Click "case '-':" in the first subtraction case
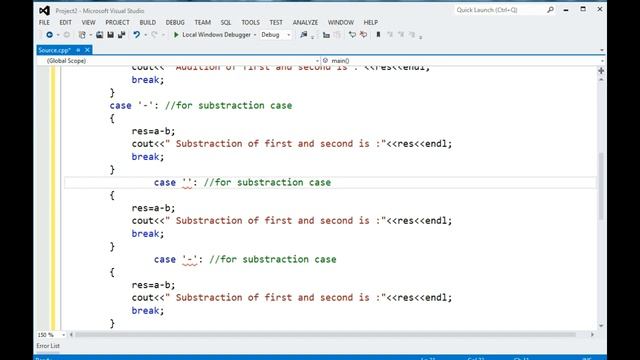Image resolution: width=640 pixels, height=360 pixels. pyautogui.click(x=134, y=106)
